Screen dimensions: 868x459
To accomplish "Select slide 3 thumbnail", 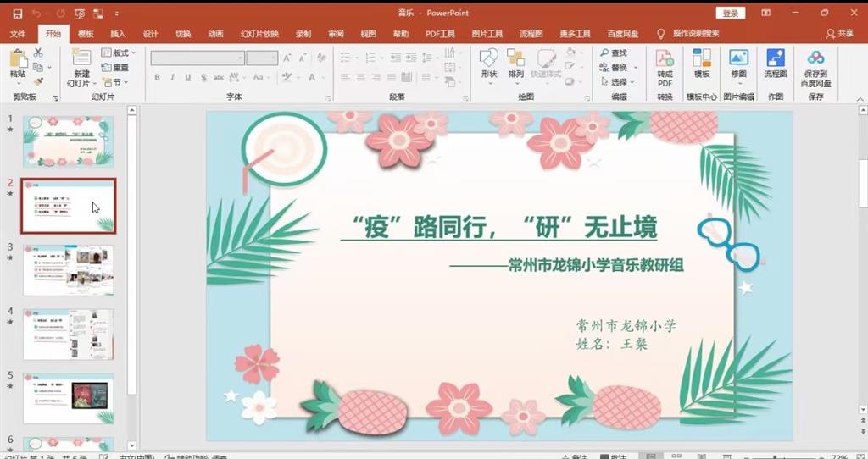I will click(x=69, y=270).
